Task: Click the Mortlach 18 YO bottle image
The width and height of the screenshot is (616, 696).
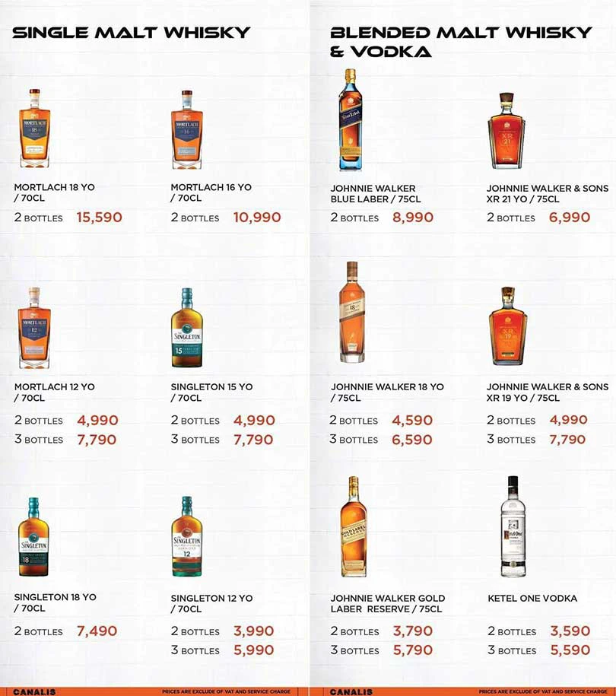Action: tap(35, 129)
